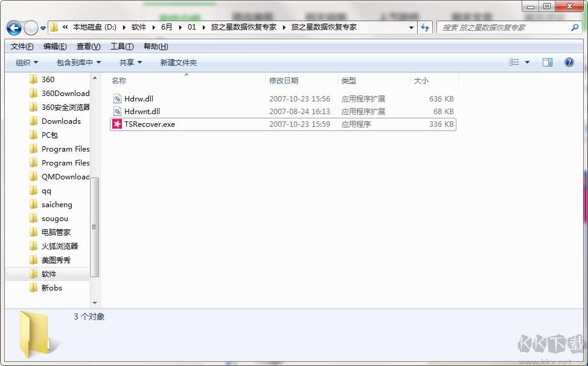
Task: Refresh the current folder view
Action: pyautogui.click(x=426, y=28)
